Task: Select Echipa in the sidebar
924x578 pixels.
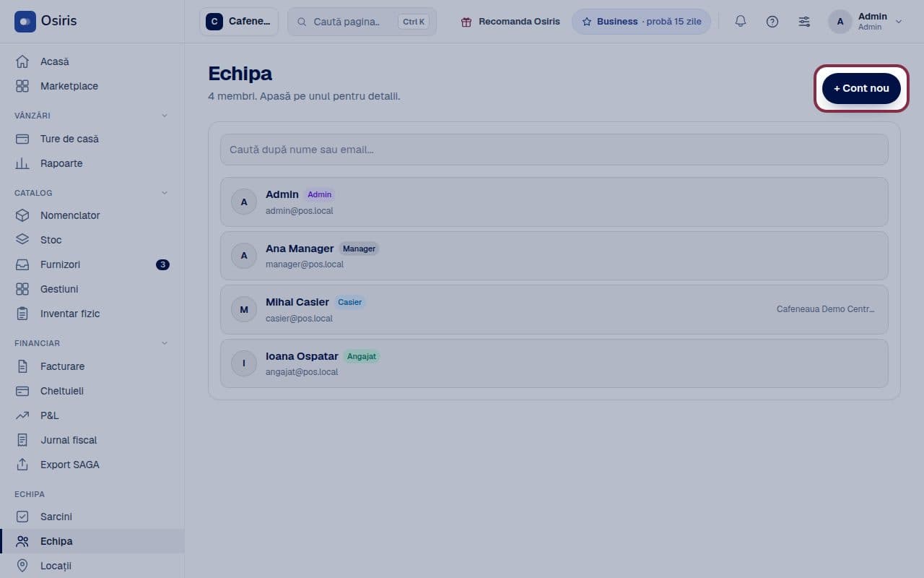Action: coord(92,541)
